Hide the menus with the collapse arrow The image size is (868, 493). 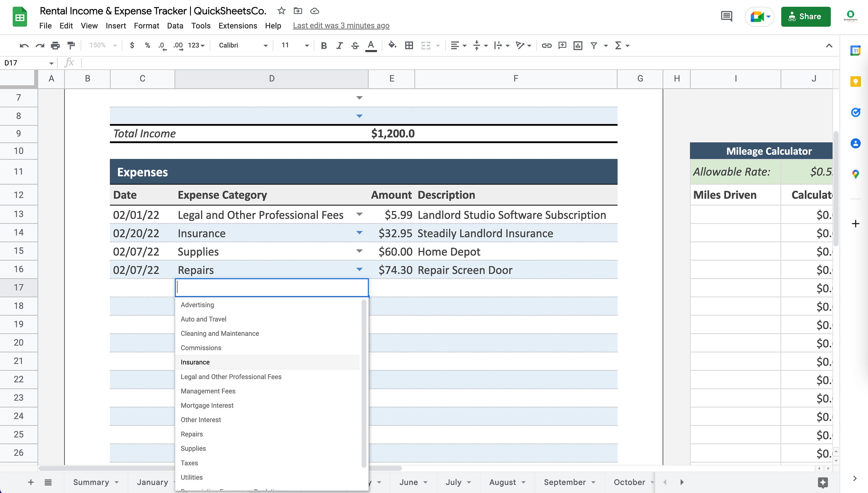[x=829, y=45]
